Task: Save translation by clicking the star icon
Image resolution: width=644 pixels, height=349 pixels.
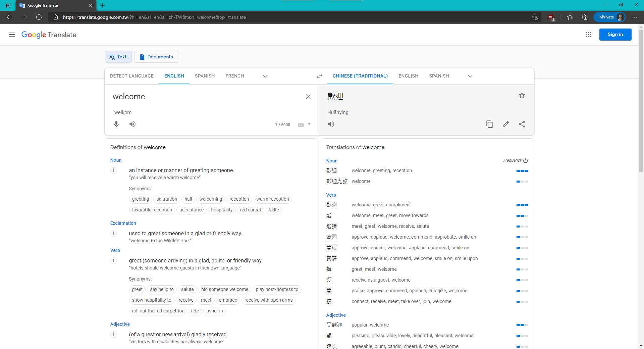Action: 522,95
